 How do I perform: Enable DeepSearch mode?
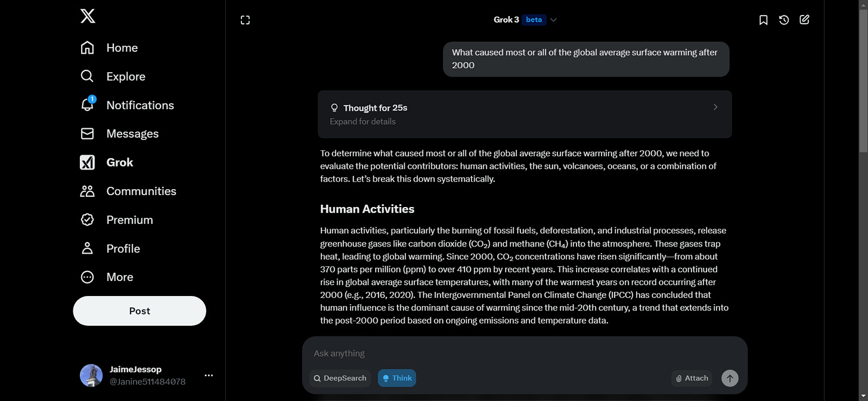click(x=340, y=378)
